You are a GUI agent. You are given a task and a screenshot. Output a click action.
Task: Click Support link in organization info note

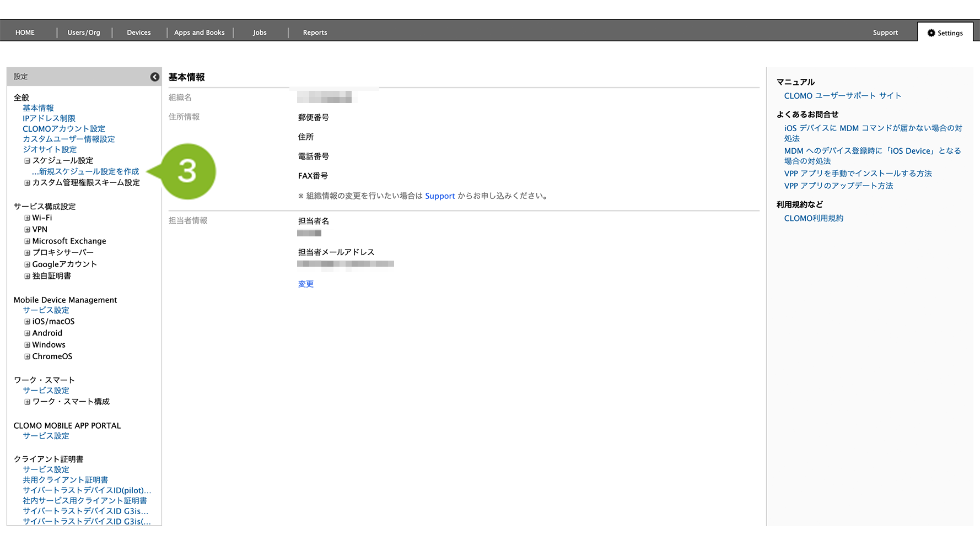pos(439,196)
